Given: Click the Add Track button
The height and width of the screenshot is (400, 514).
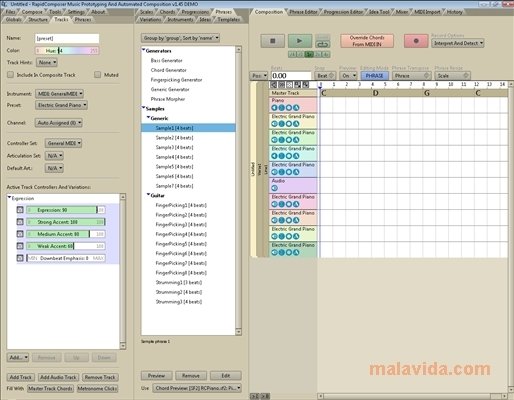Looking at the screenshot, I should tap(20, 377).
